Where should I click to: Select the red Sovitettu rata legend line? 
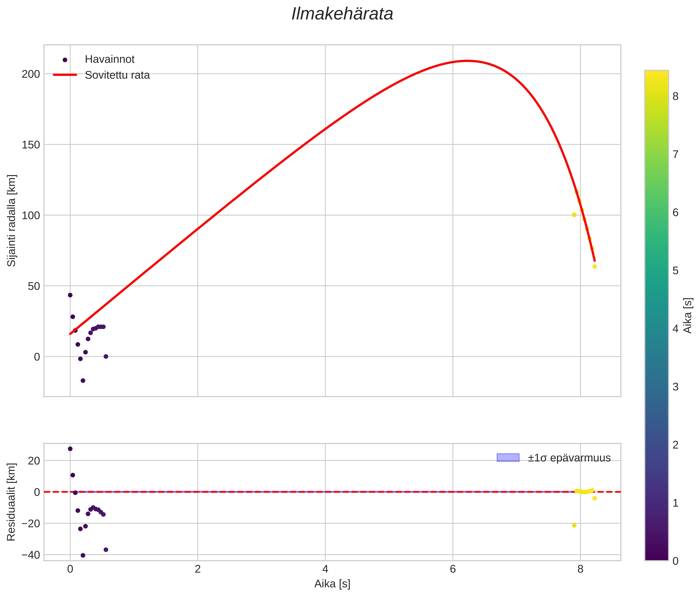[x=65, y=75]
